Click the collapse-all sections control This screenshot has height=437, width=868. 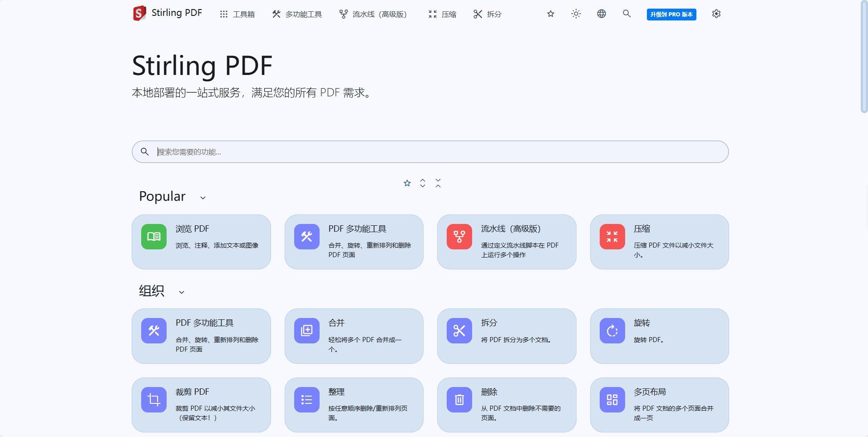pyautogui.click(x=438, y=183)
